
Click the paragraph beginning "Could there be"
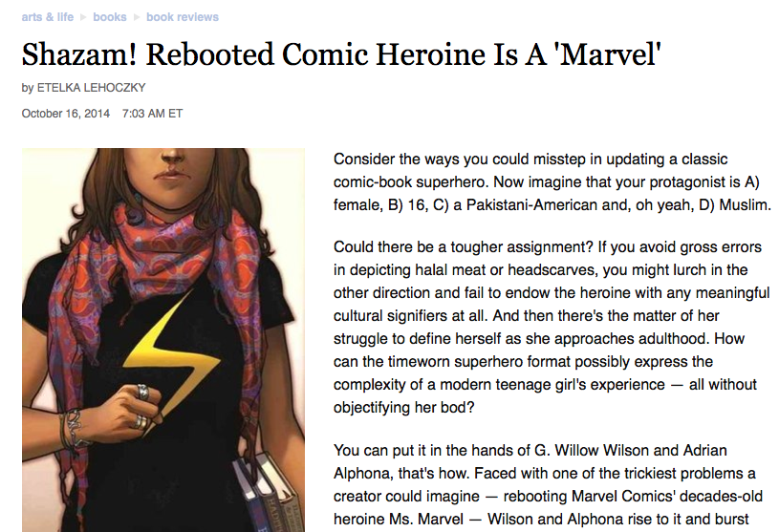[552, 327]
